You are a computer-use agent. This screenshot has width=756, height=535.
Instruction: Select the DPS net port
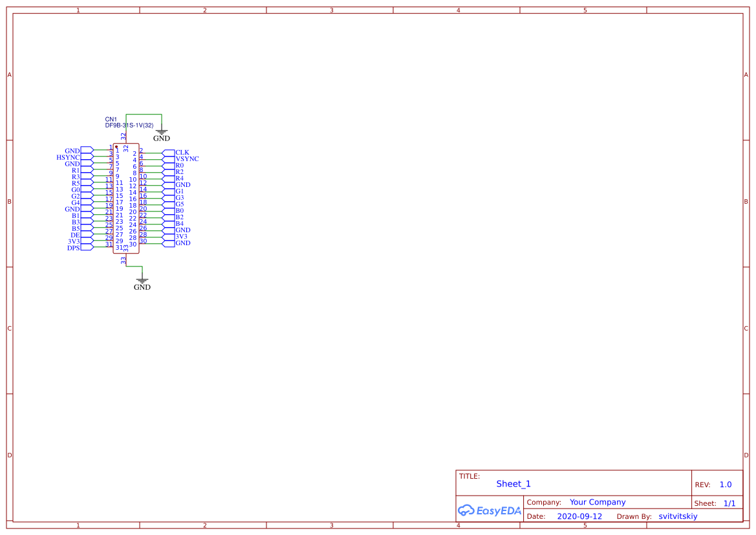pos(80,248)
